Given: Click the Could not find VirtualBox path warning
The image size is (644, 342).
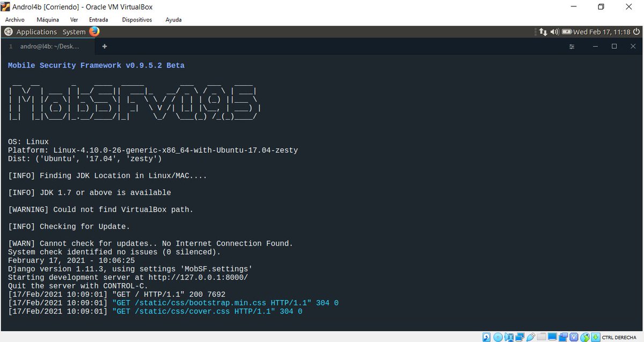Looking at the screenshot, I should tap(100, 210).
